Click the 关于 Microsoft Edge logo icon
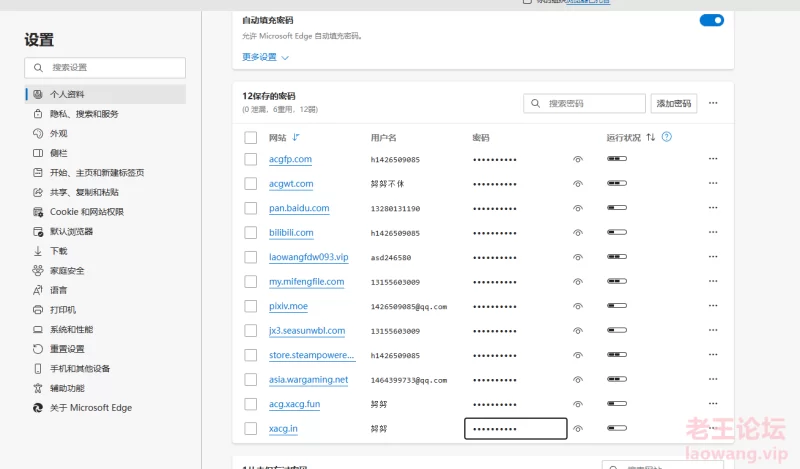800x469 pixels. [38, 407]
